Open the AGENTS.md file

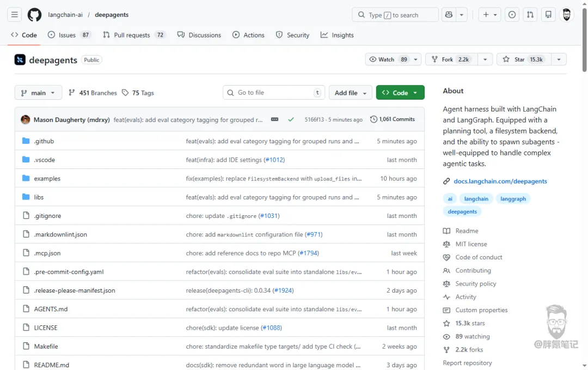click(51, 309)
